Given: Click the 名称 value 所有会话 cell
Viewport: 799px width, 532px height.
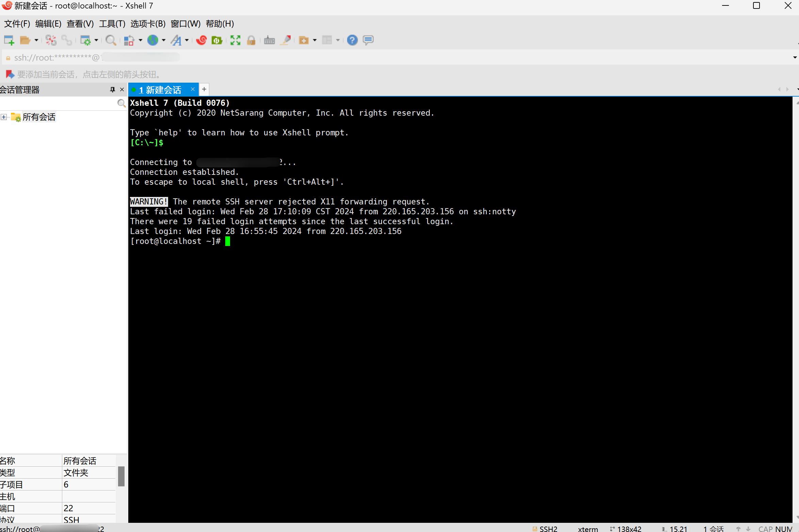Looking at the screenshot, I should [89, 461].
